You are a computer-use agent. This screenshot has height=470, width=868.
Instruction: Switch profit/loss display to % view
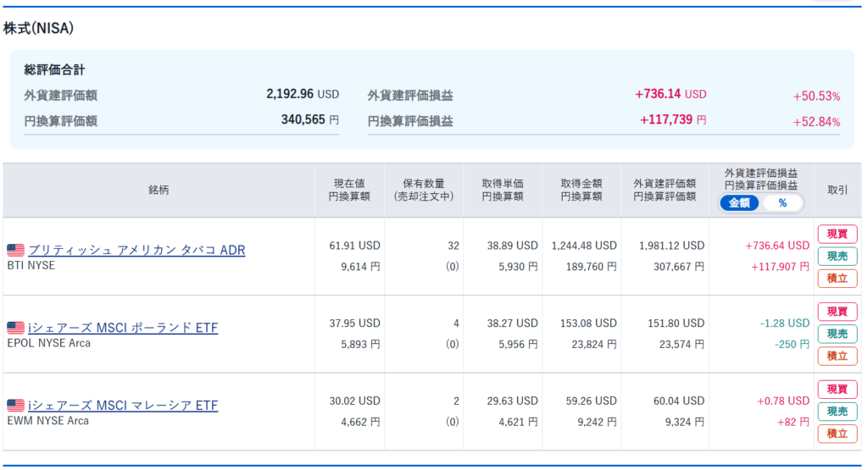(x=782, y=203)
